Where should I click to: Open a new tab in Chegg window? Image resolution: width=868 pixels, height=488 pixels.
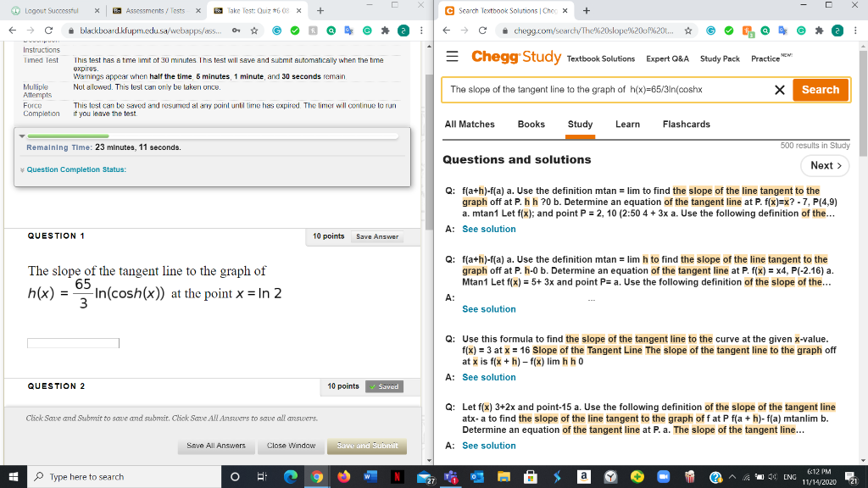(x=587, y=10)
